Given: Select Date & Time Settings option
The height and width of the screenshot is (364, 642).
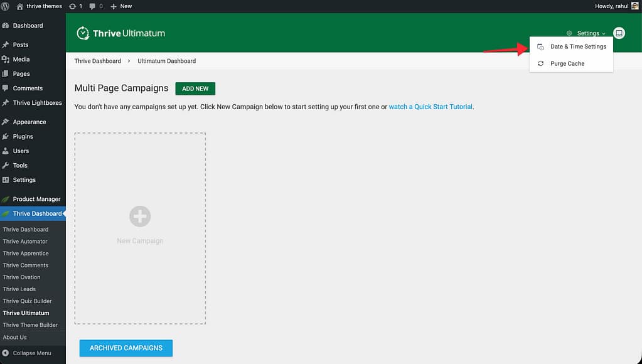Looking at the screenshot, I should click(x=577, y=46).
